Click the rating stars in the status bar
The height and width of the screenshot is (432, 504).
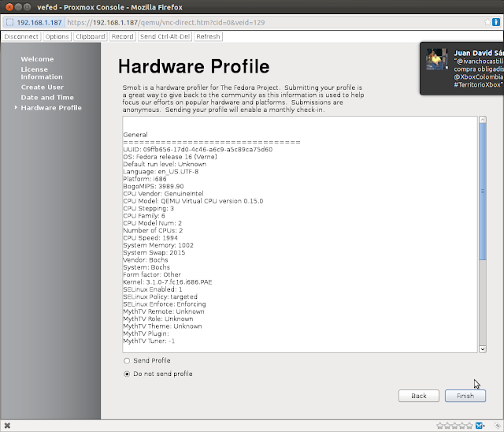[454, 426]
